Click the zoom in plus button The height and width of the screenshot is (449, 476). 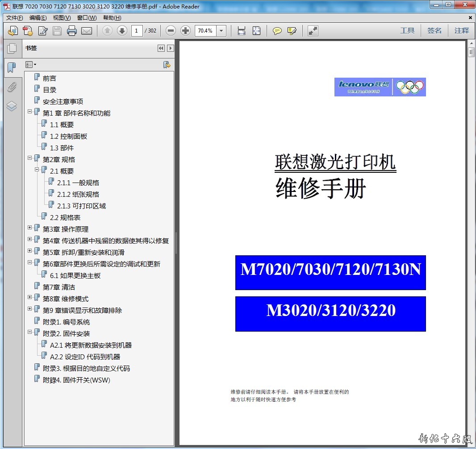(185, 31)
